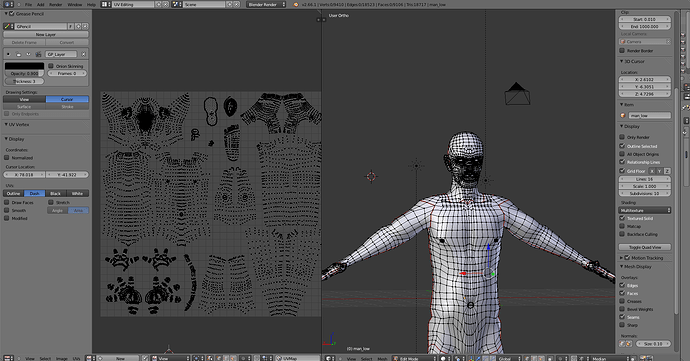Enable the Onion Skinning checkbox
The height and width of the screenshot is (361, 690).
[x=51, y=66]
